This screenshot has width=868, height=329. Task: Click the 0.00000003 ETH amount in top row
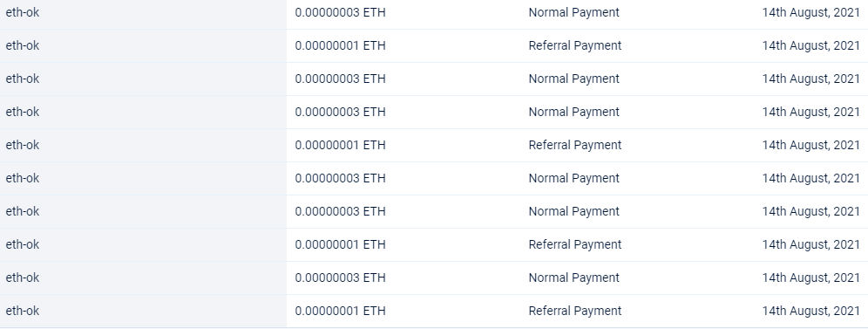340,12
